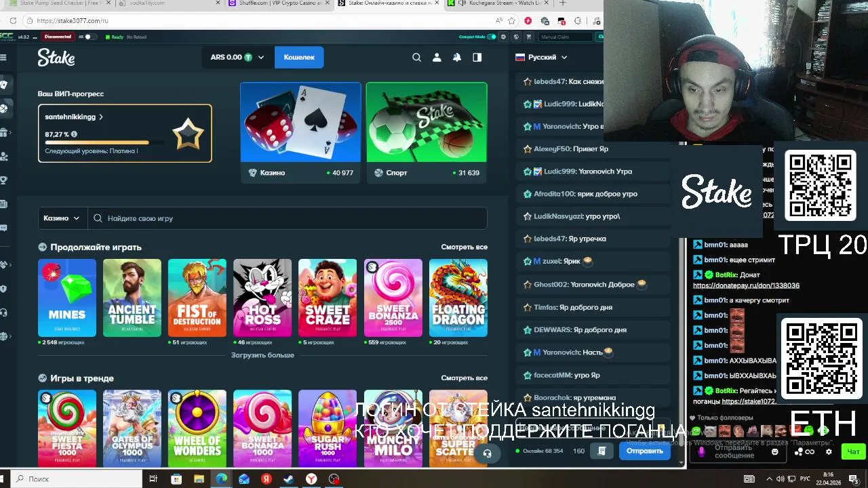Click the Найдите свою игру search field
This screenshot has width=868, height=488.
pyautogui.click(x=288, y=218)
